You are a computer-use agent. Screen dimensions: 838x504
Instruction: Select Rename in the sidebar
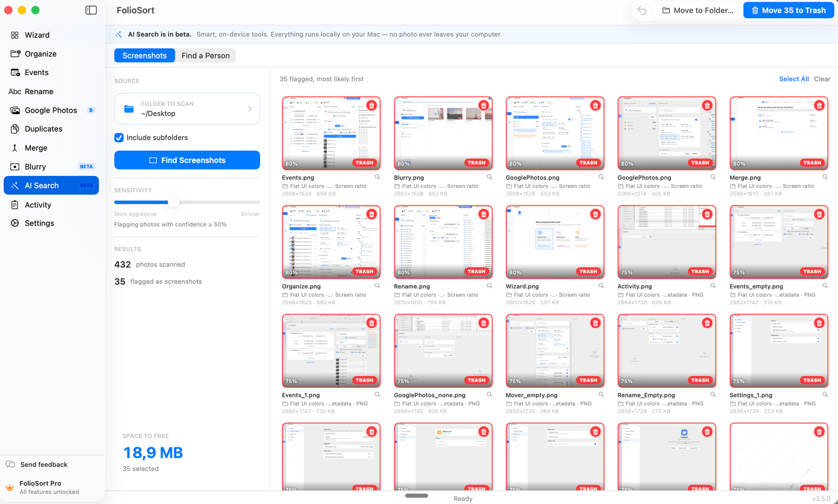coord(51,92)
